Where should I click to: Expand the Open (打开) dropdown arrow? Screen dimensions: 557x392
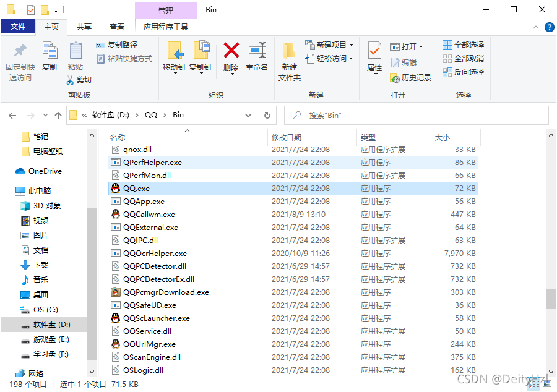(421, 47)
